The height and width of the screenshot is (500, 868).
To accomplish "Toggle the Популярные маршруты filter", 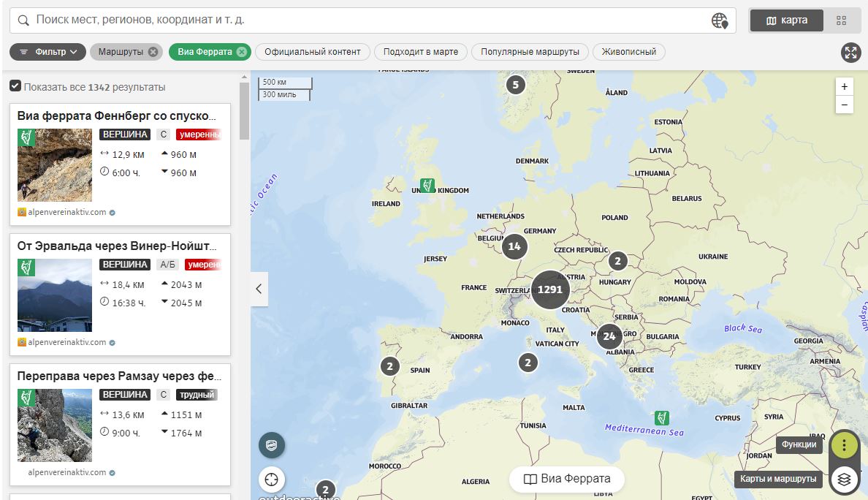I will (x=530, y=51).
